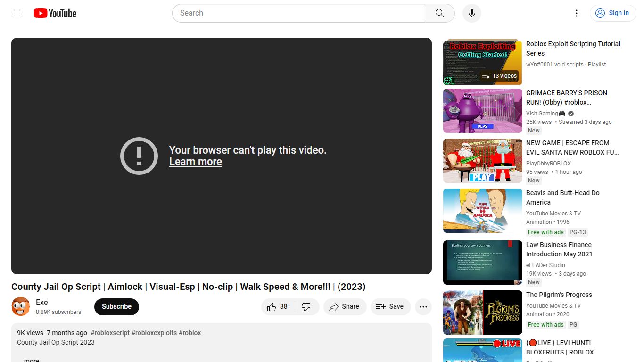Visit the PlayObbyROBLOX channel

(548, 164)
